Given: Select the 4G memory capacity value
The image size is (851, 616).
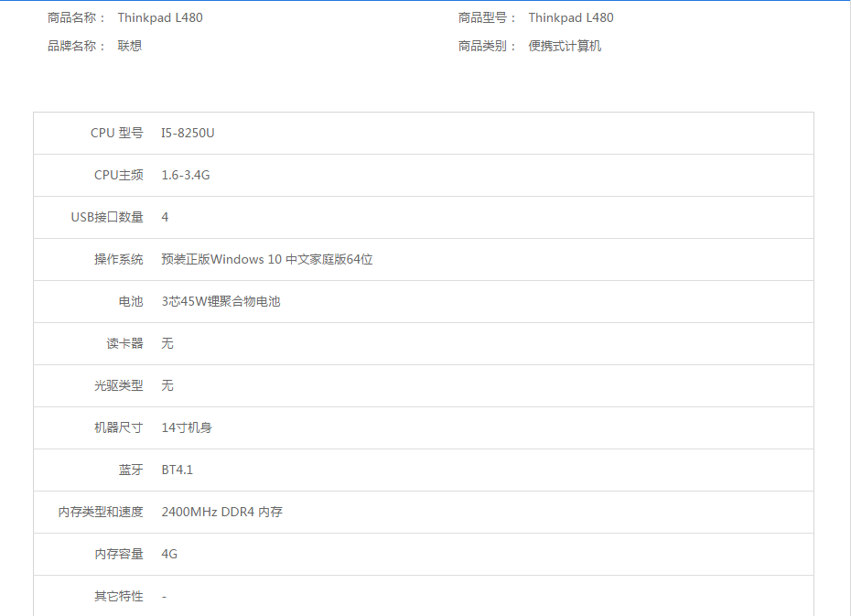Looking at the screenshot, I should coord(169,554).
